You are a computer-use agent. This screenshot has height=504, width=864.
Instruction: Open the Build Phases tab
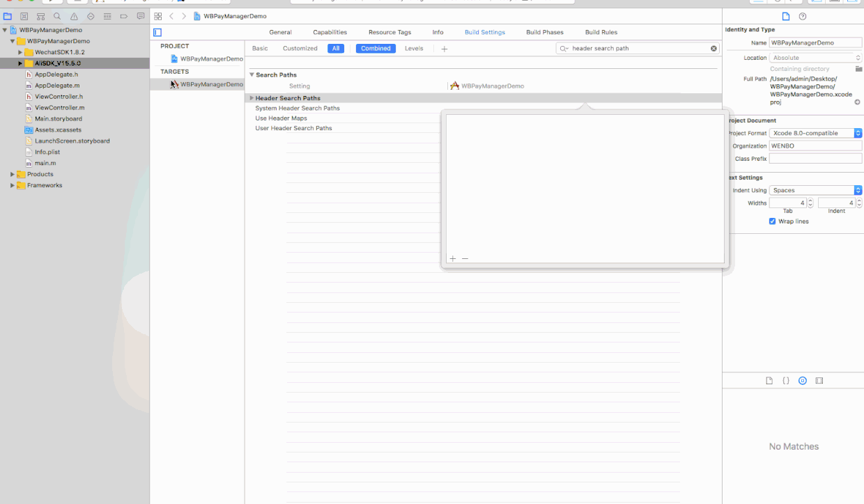[545, 32]
